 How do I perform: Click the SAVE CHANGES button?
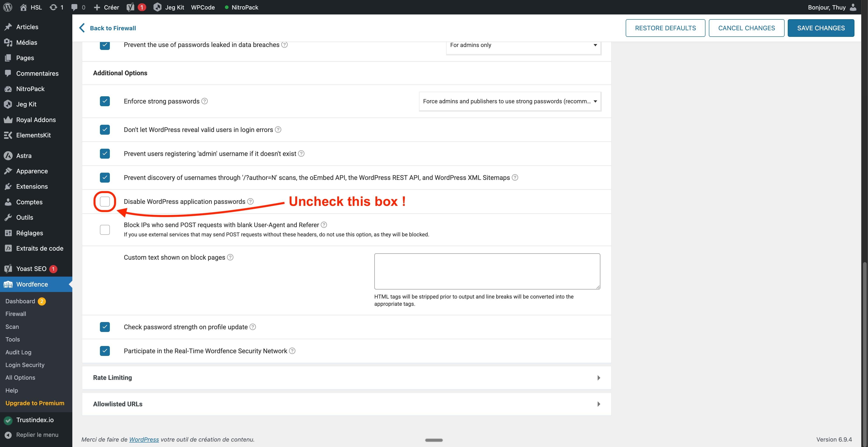pyautogui.click(x=821, y=28)
